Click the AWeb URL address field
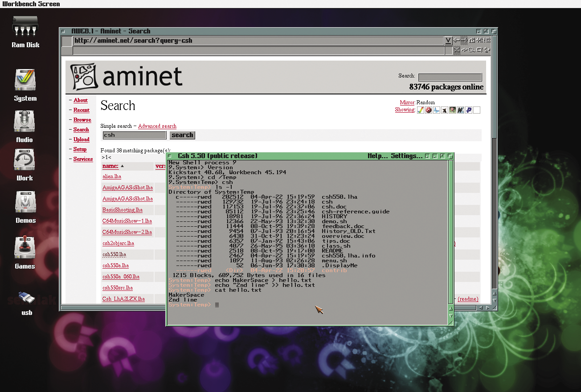 (x=258, y=41)
